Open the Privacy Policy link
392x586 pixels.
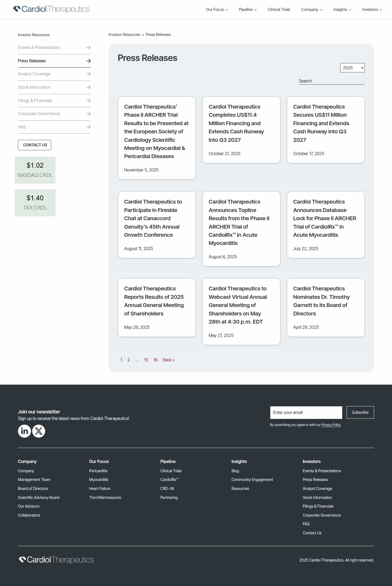pos(331,425)
